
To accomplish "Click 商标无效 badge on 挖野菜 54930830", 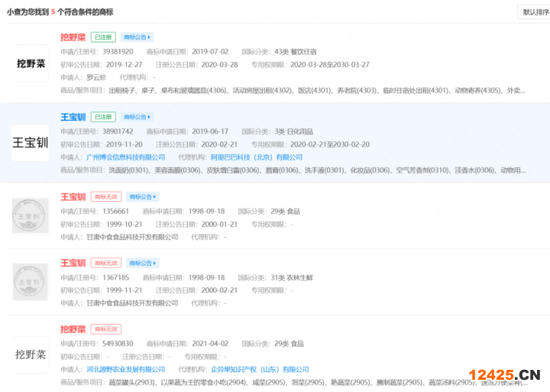I will click(x=106, y=329).
